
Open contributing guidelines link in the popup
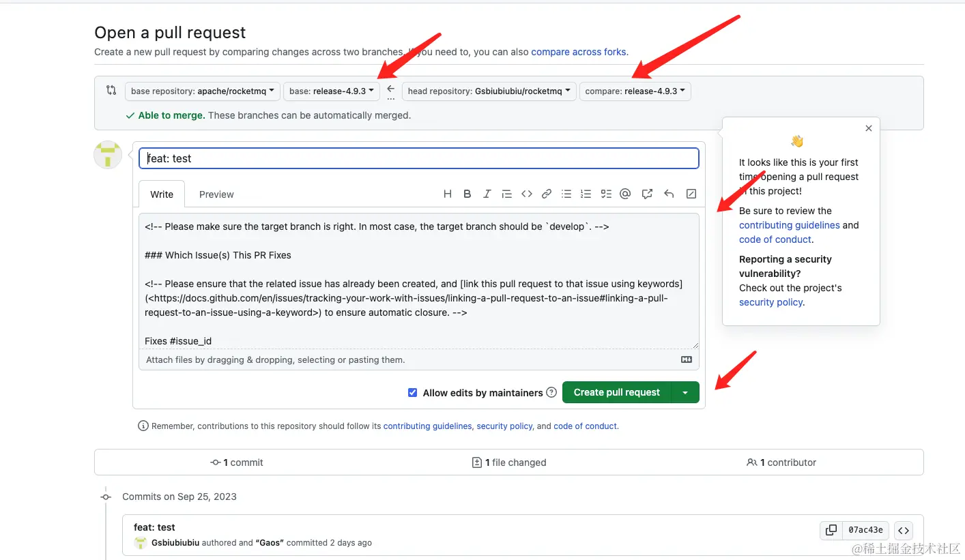(x=790, y=225)
